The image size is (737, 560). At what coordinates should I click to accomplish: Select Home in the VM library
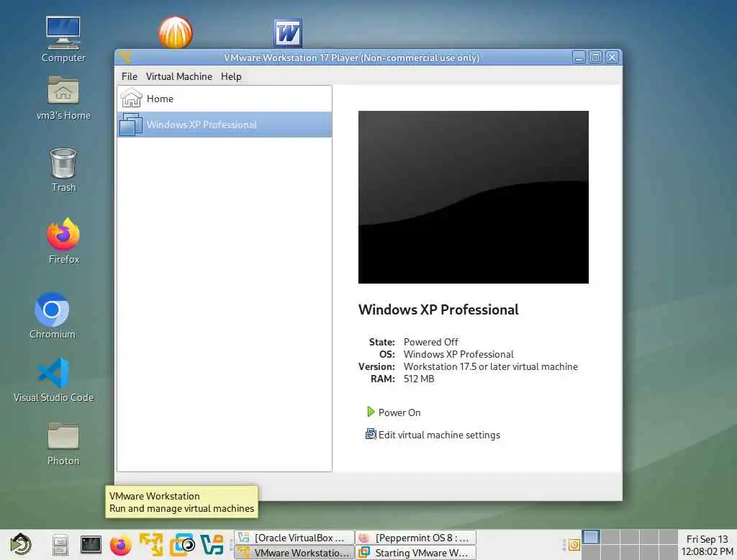click(x=225, y=99)
